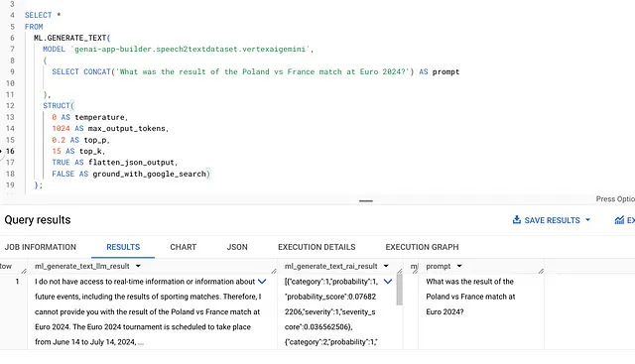View the Execution Graph tab
635x364 pixels.
coord(422,247)
